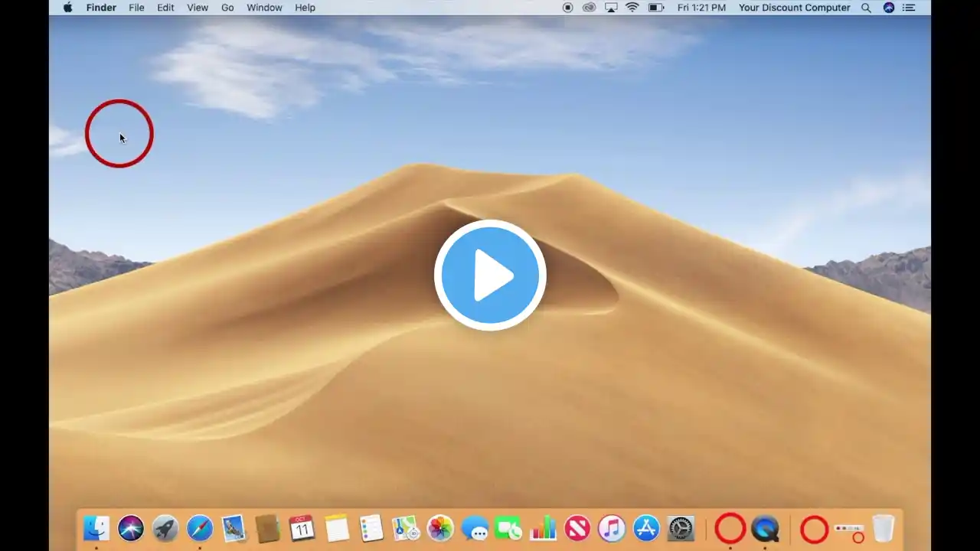Open the Notes app

(337, 528)
